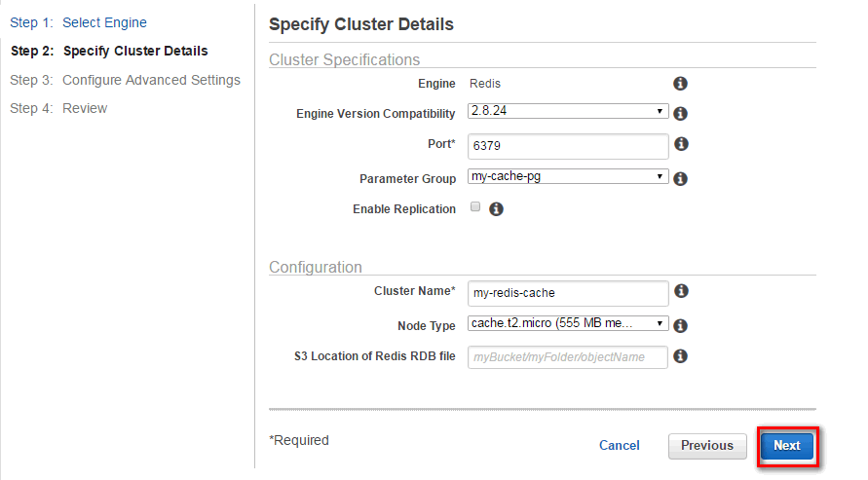Screen dimensions: 868x480
Task: Tick the Enable Replication checkbox
Action: (475, 206)
